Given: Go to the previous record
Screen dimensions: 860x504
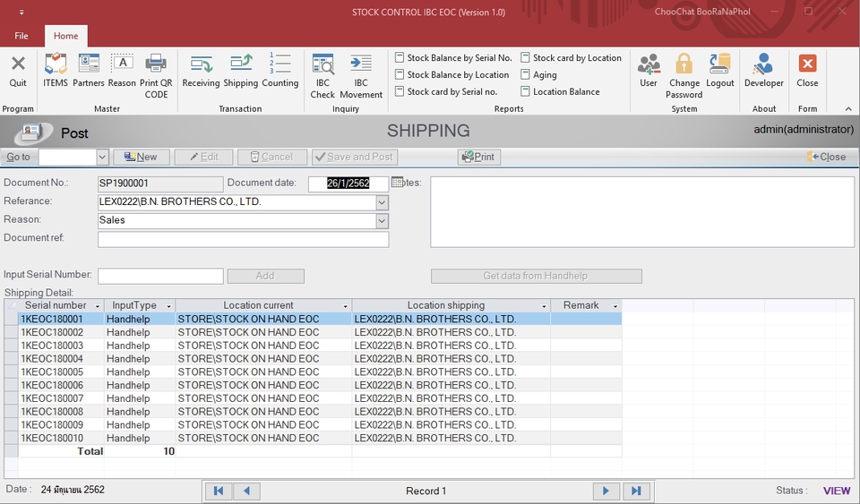Looking at the screenshot, I should [x=247, y=491].
